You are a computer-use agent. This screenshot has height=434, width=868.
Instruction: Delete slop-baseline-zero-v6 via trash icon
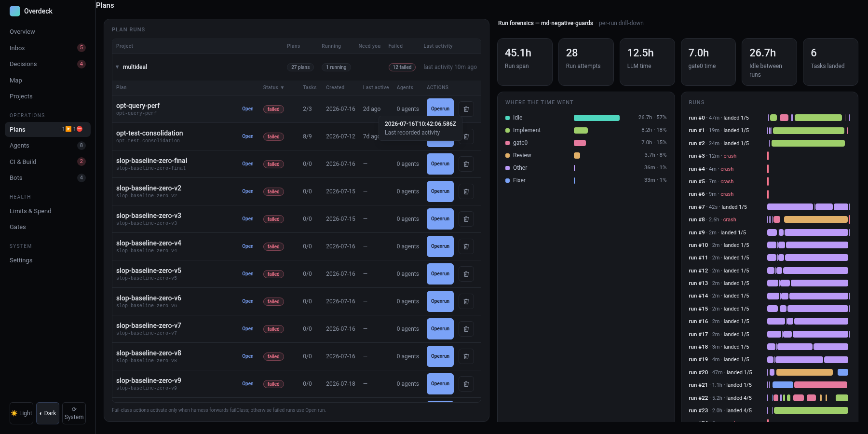click(466, 301)
